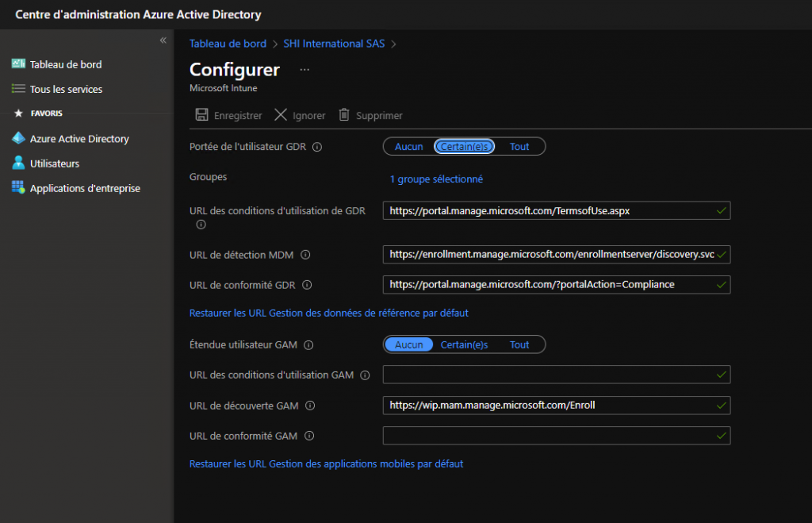Restore default Gestion des applications mobiles URLs

[x=326, y=464]
